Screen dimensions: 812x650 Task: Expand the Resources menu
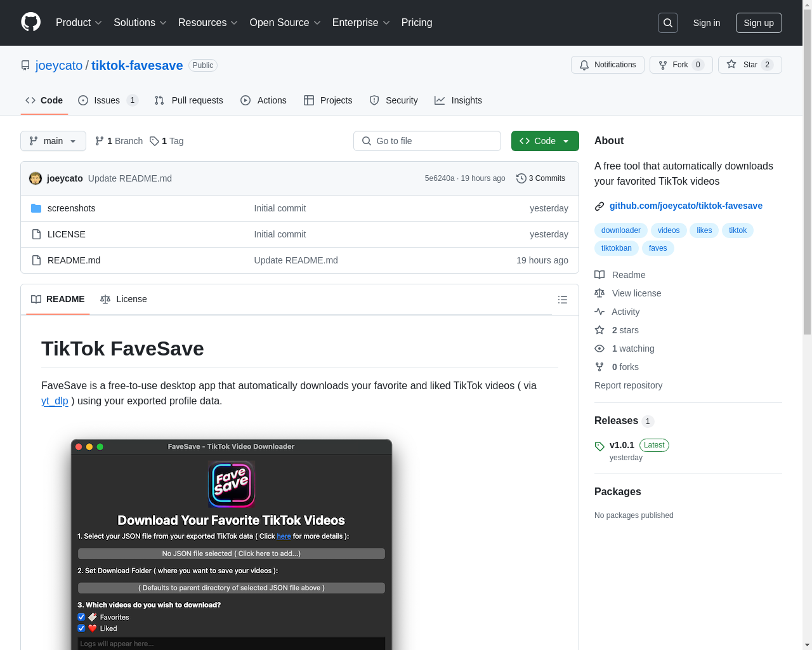coord(208,23)
